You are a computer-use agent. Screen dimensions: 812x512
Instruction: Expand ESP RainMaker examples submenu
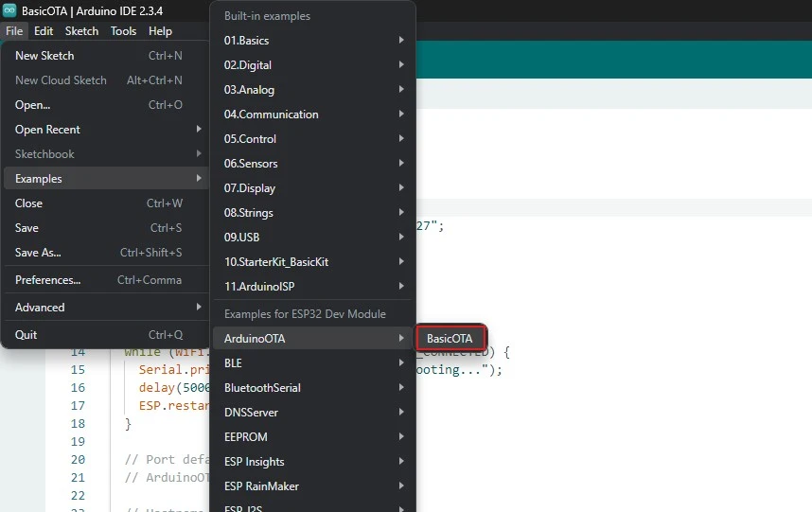[x=313, y=486]
